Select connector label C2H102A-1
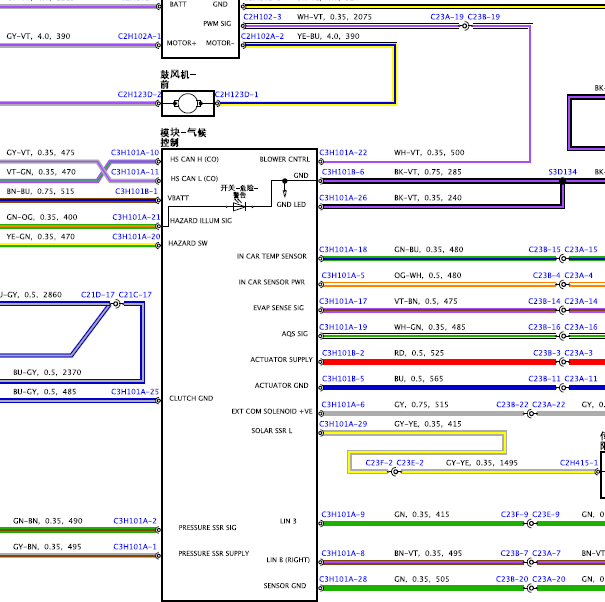Image resolution: width=605 pixels, height=602 pixels. pyautogui.click(x=139, y=36)
